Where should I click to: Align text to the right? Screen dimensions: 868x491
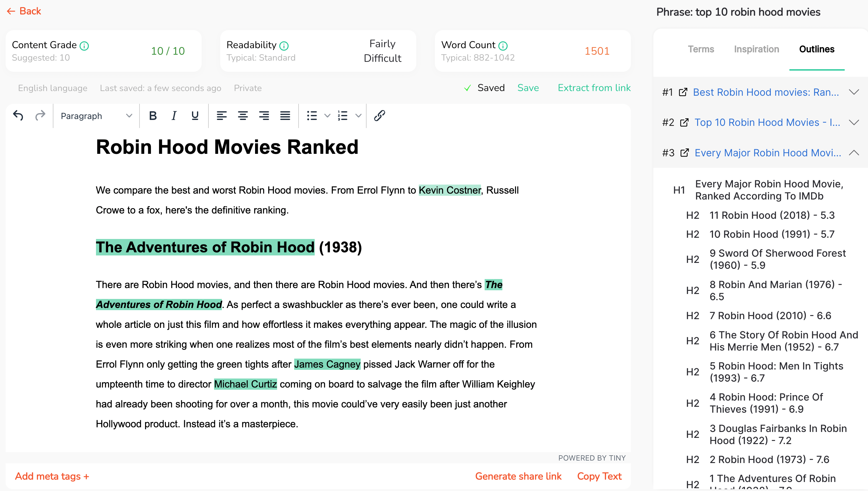tap(264, 116)
